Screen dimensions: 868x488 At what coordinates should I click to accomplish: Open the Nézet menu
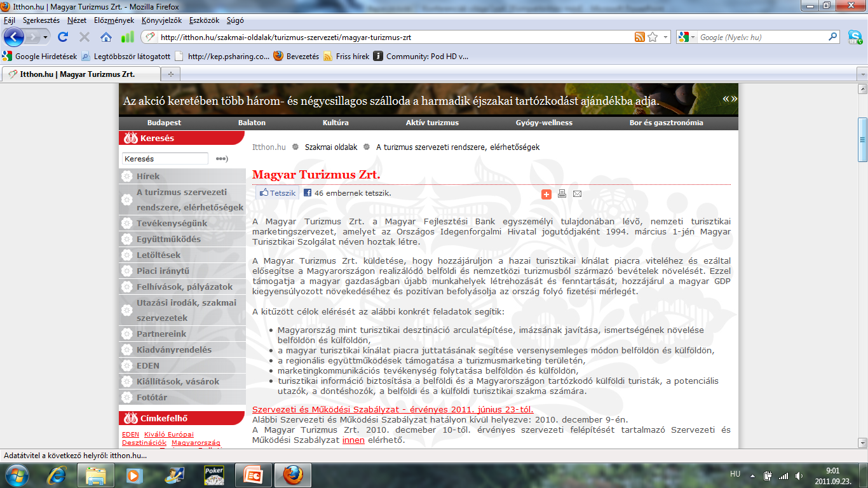pyautogui.click(x=77, y=20)
